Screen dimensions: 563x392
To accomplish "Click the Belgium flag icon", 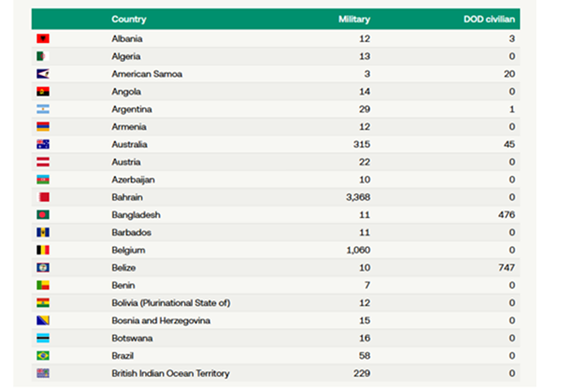I will pos(42,251).
